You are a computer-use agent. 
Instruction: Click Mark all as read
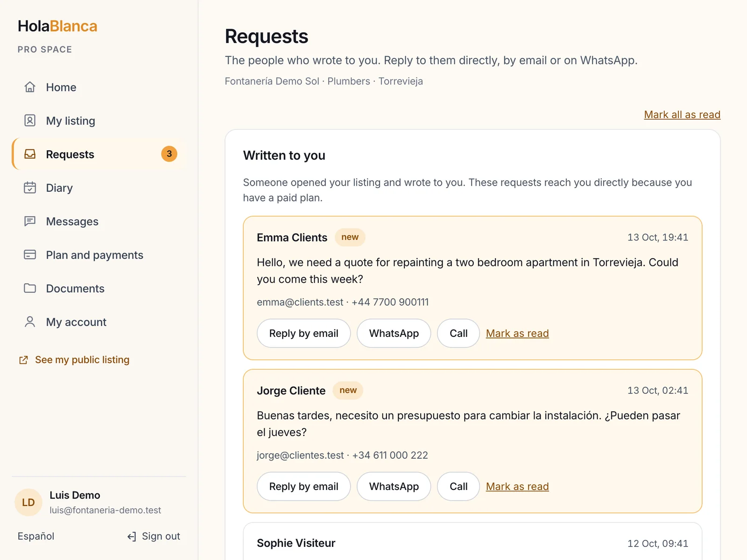tap(682, 115)
